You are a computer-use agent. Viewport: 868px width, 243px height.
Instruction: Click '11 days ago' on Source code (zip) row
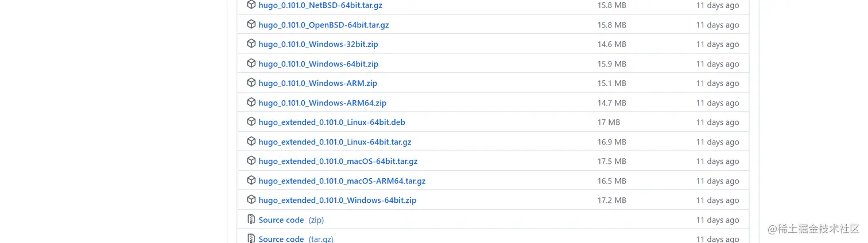tap(718, 220)
